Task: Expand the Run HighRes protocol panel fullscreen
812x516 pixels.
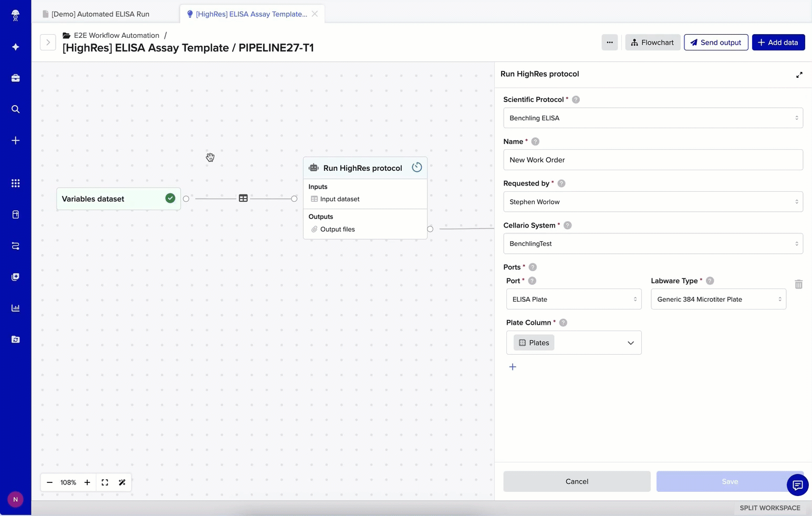Action: (799, 75)
